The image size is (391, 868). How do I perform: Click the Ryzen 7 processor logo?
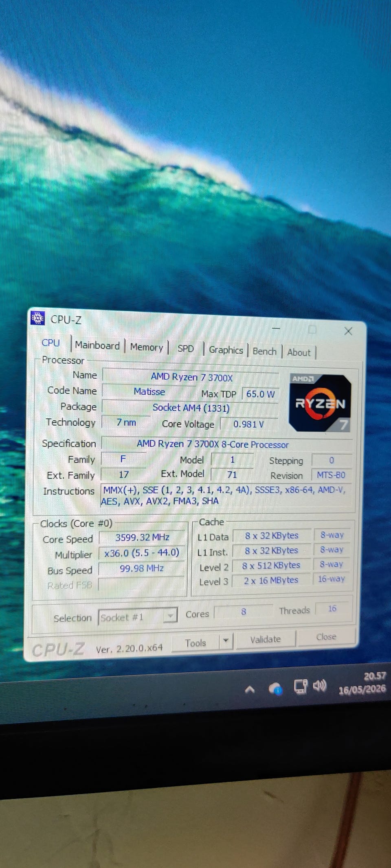[320, 403]
